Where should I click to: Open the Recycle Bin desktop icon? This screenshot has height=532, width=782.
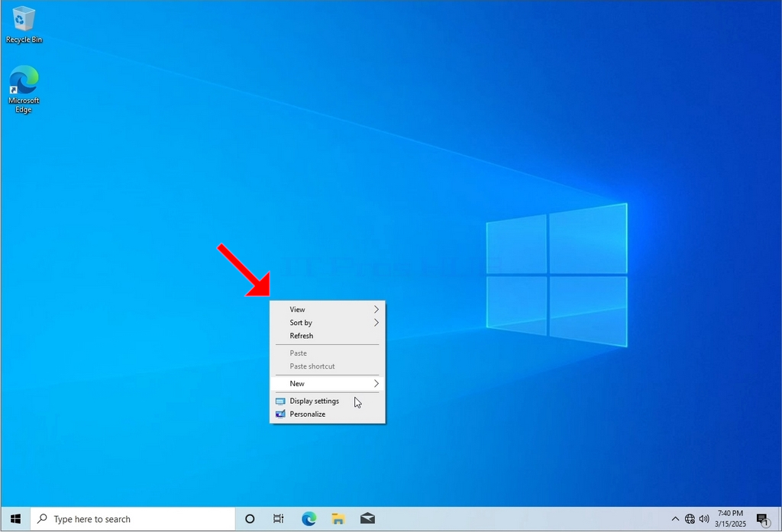pos(24,24)
